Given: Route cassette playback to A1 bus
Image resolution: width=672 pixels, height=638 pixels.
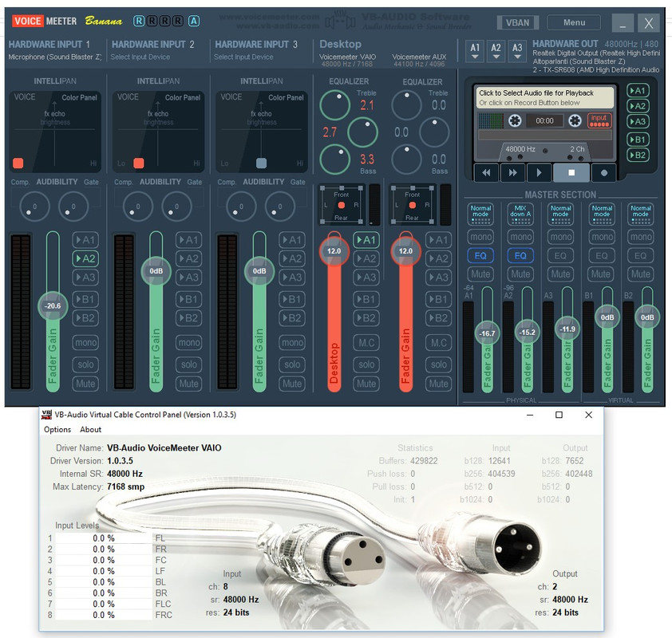Looking at the screenshot, I should [x=638, y=91].
